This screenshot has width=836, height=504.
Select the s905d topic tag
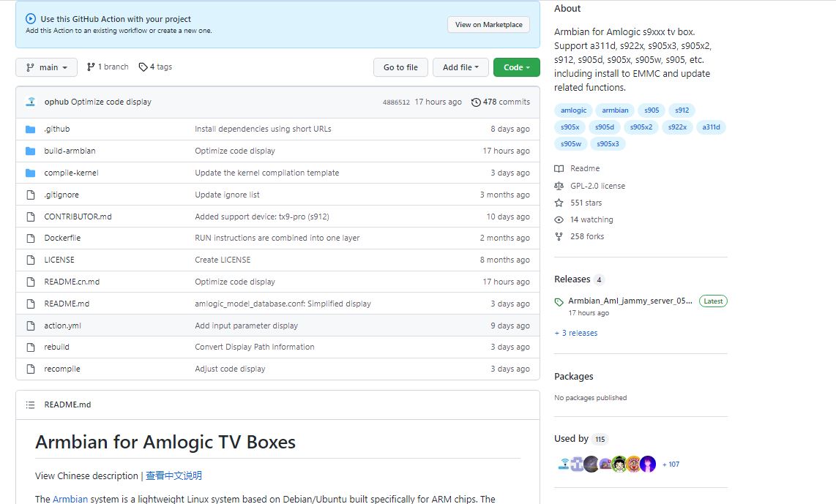pos(605,127)
